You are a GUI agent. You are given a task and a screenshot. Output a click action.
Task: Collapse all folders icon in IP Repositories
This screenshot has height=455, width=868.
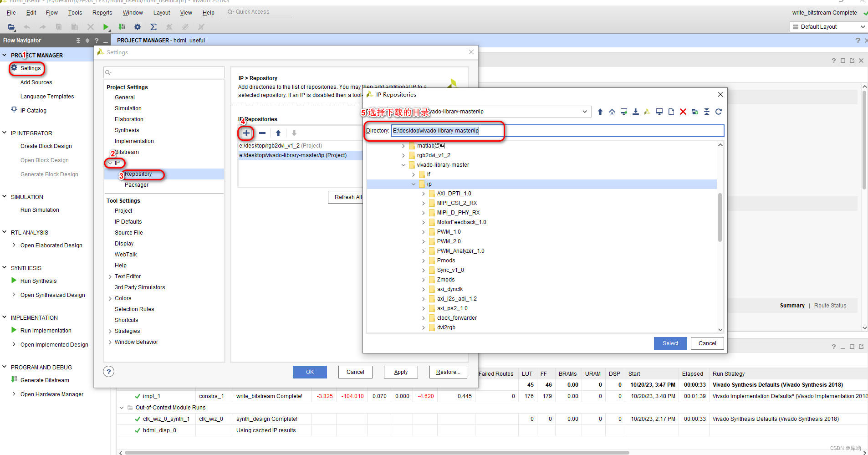coord(707,112)
